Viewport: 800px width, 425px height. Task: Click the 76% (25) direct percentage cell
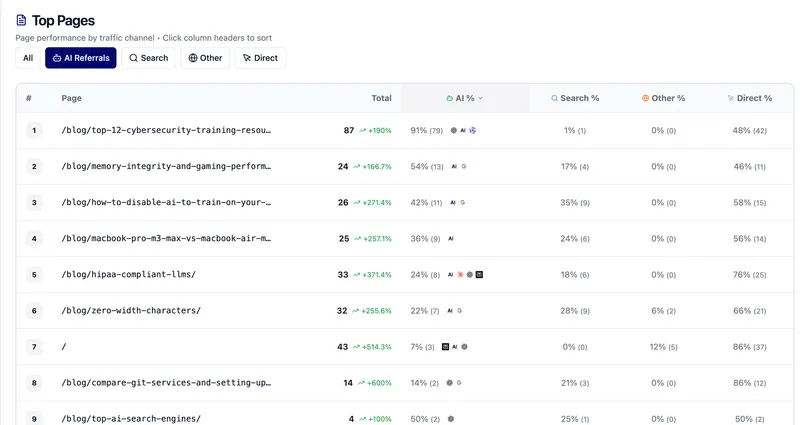pyautogui.click(x=749, y=275)
